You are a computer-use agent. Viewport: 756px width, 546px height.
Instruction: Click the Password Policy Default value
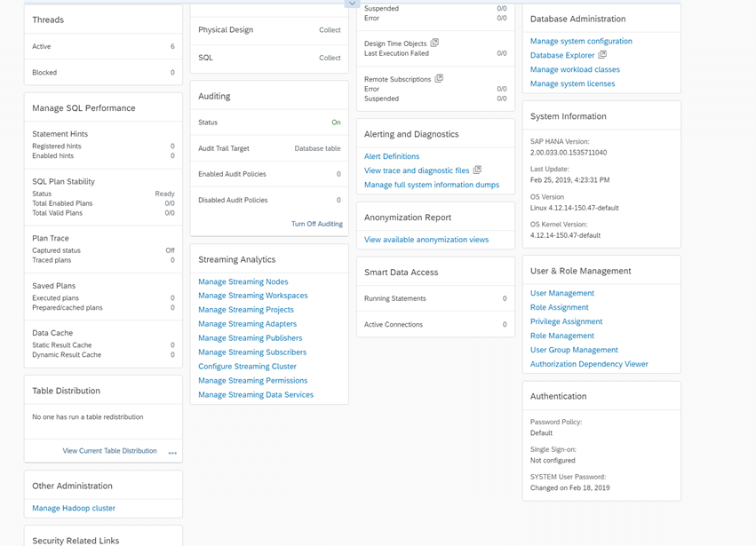[x=541, y=432]
